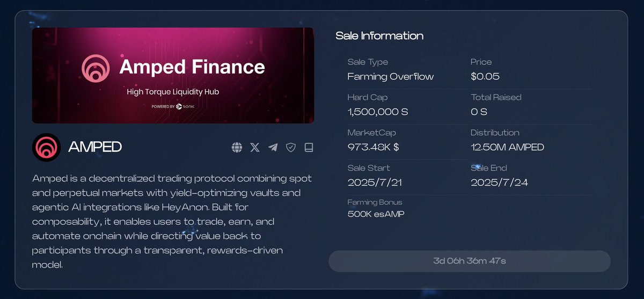Click the AMPED project name heading
This screenshot has height=299, width=644.
click(95, 147)
